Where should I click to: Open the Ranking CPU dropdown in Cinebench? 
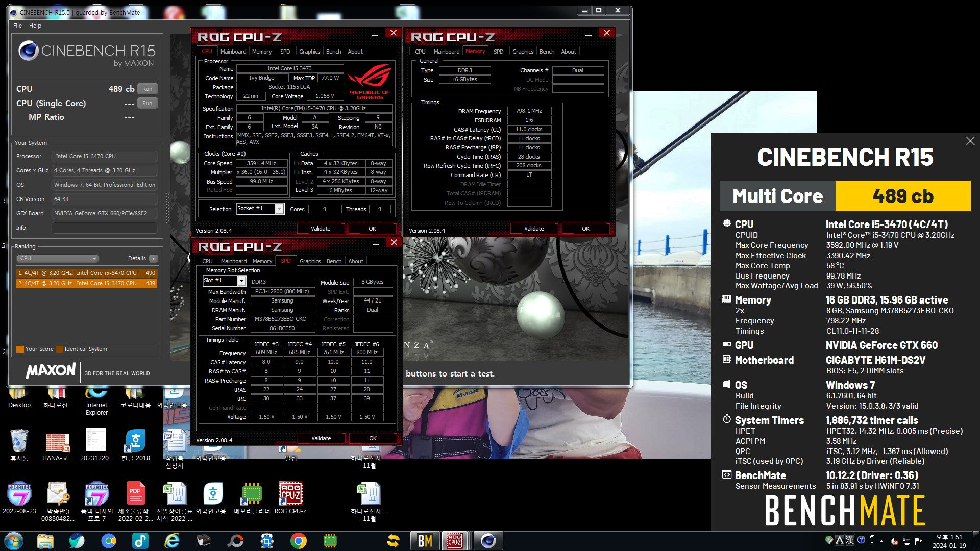click(x=57, y=258)
